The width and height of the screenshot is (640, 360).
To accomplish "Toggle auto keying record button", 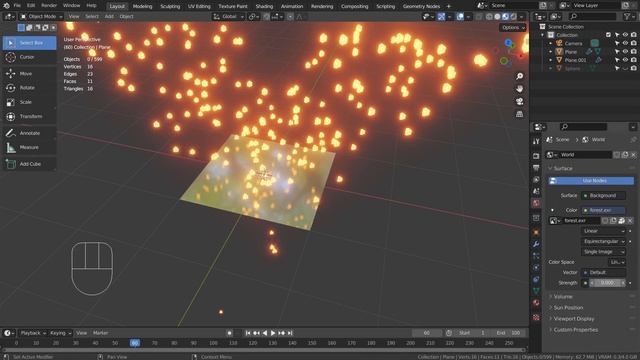I will coord(229,333).
